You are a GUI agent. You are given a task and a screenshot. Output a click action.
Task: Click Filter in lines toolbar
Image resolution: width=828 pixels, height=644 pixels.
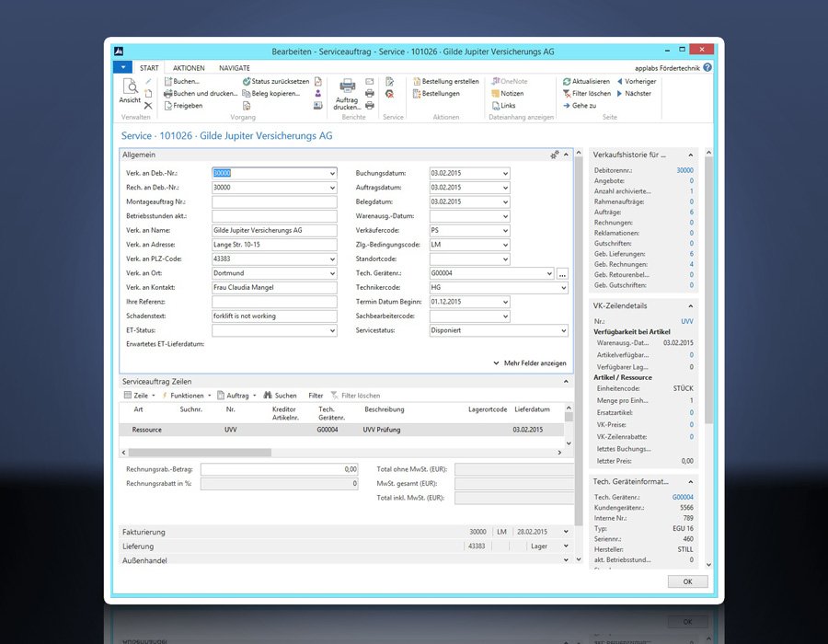[316, 396]
